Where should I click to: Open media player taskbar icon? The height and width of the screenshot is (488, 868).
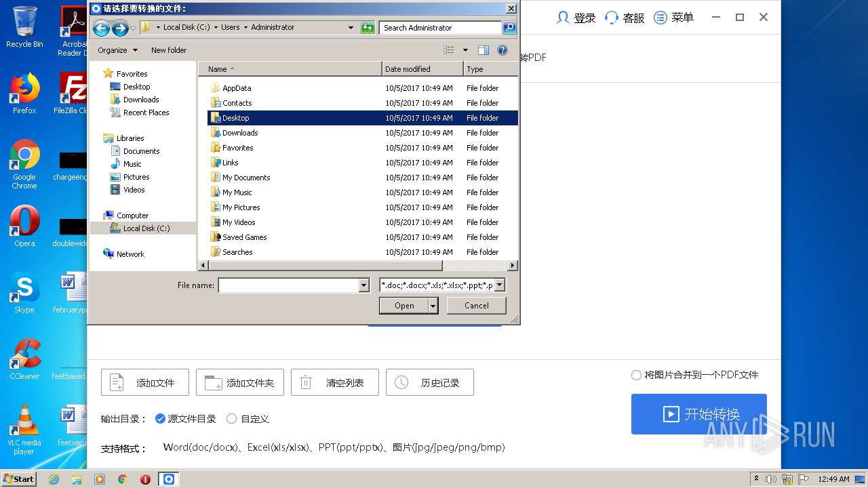(x=100, y=479)
